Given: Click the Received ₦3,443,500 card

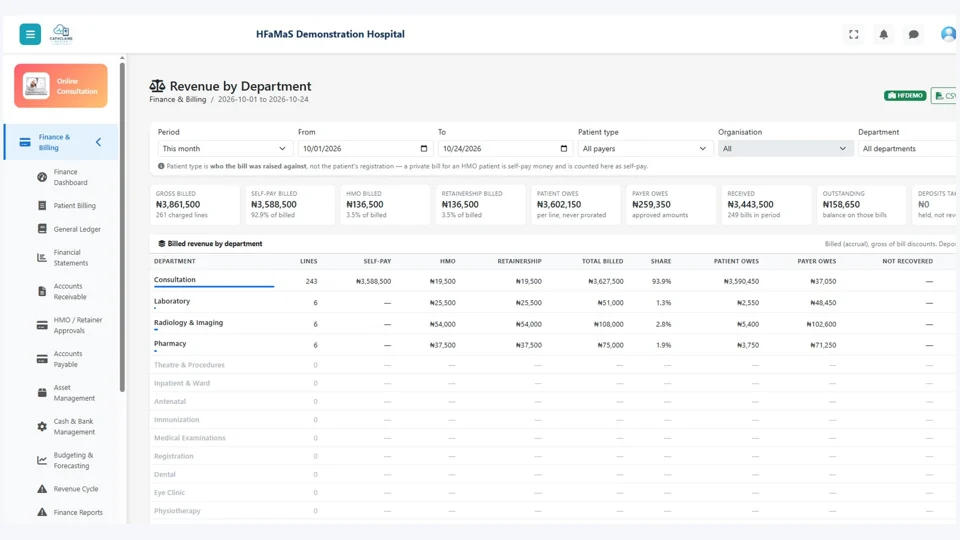Looking at the screenshot, I should 767,204.
